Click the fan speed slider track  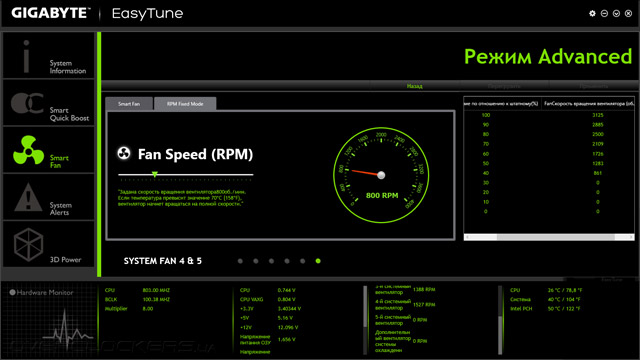186,175
